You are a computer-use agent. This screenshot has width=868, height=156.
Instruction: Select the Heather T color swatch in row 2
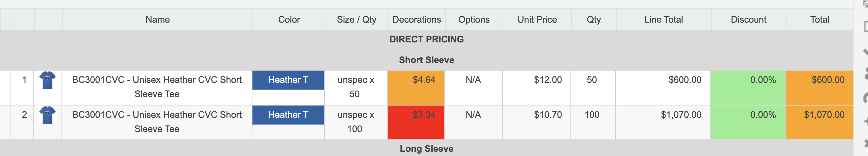[288, 115]
